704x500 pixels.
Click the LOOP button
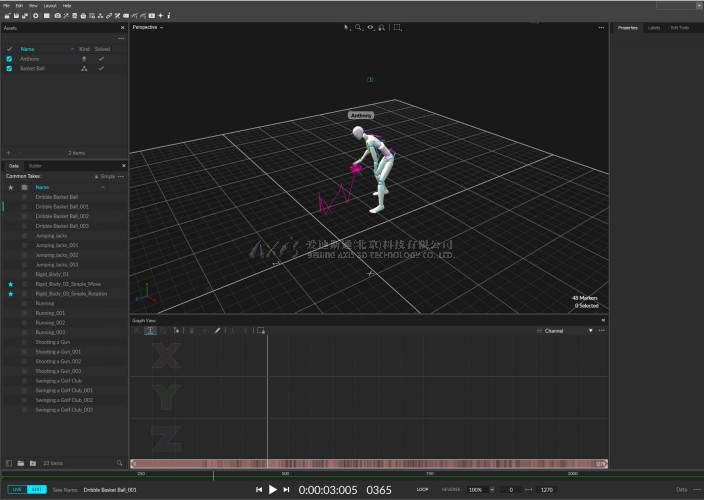pos(422,490)
